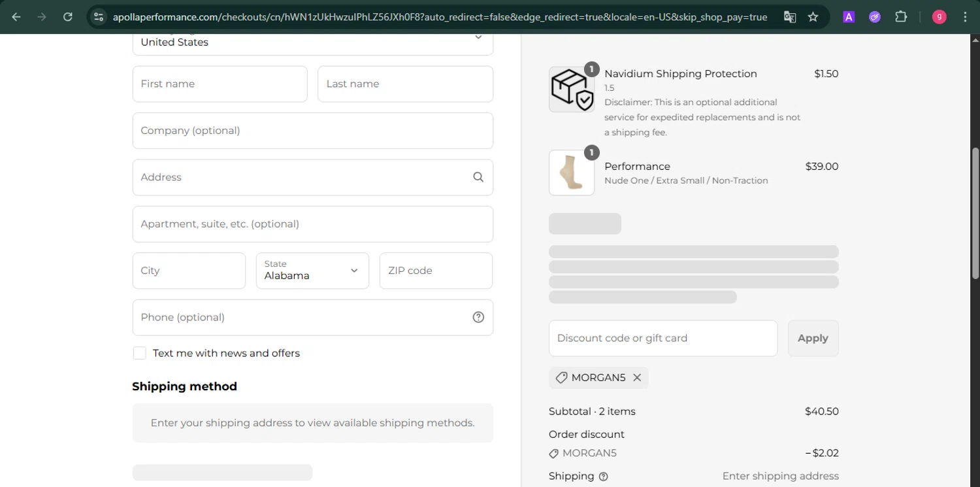Open the purple A extension
This screenshot has height=487, width=980.
[849, 17]
